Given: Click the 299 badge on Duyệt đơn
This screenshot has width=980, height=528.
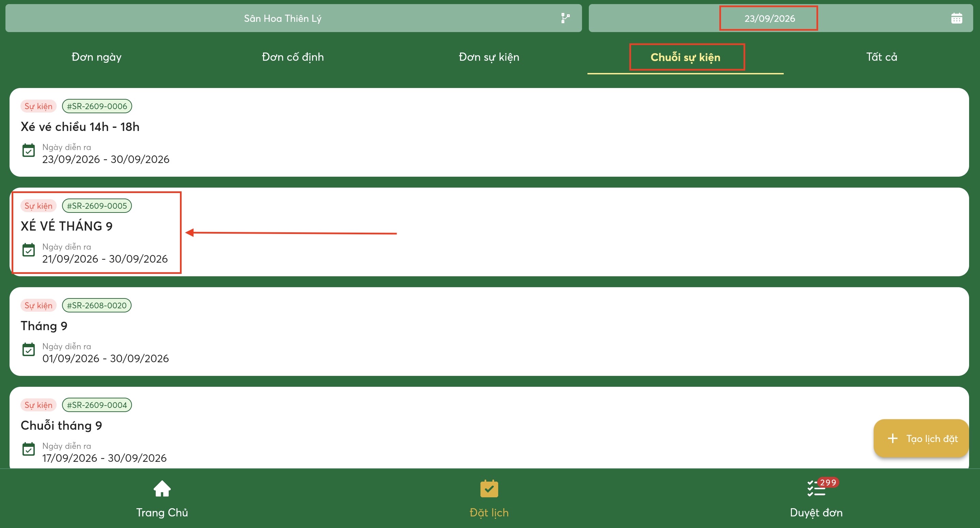Looking at the screenshot, I should click(828, 482).
